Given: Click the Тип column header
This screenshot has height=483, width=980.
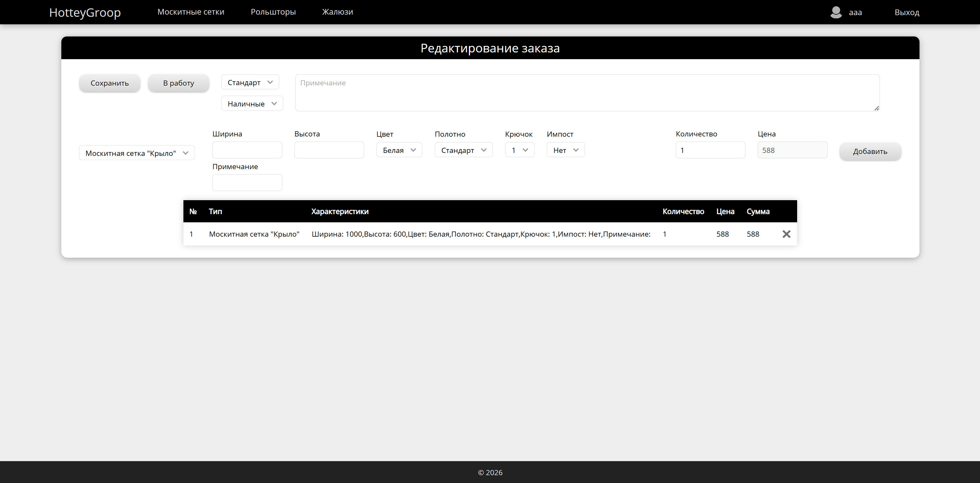Looking at the screenshot, I should point(215,212).
